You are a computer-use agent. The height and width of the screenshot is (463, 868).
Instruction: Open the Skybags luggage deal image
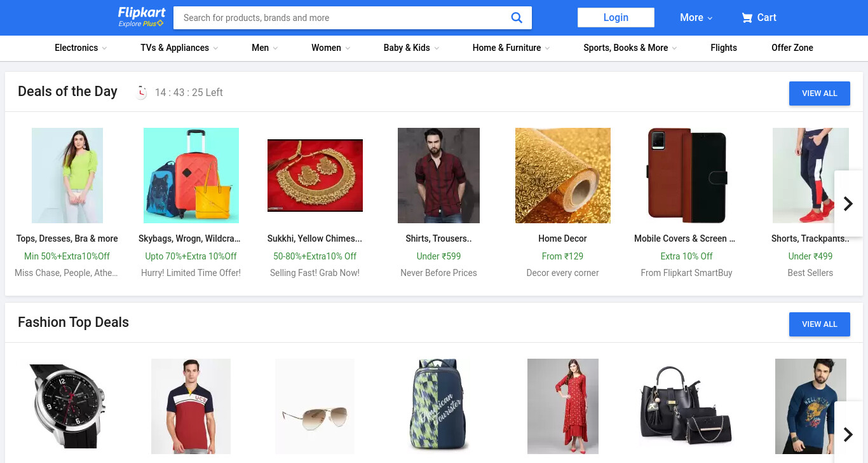[x=191, y=176]
